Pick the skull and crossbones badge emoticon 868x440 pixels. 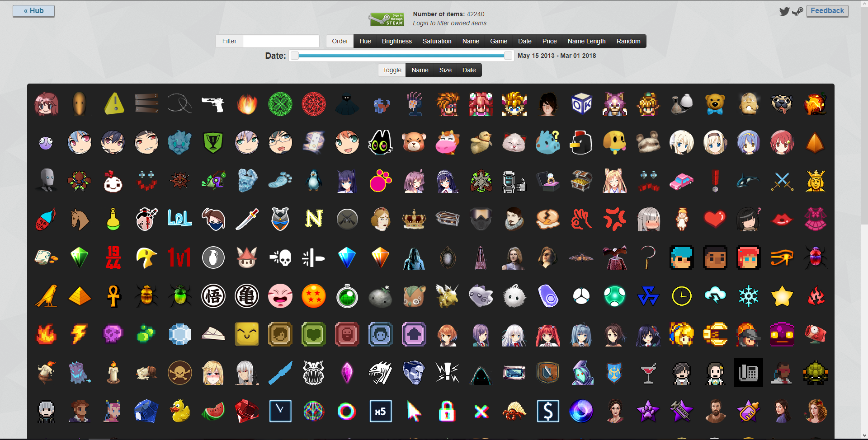pos(180,373)
